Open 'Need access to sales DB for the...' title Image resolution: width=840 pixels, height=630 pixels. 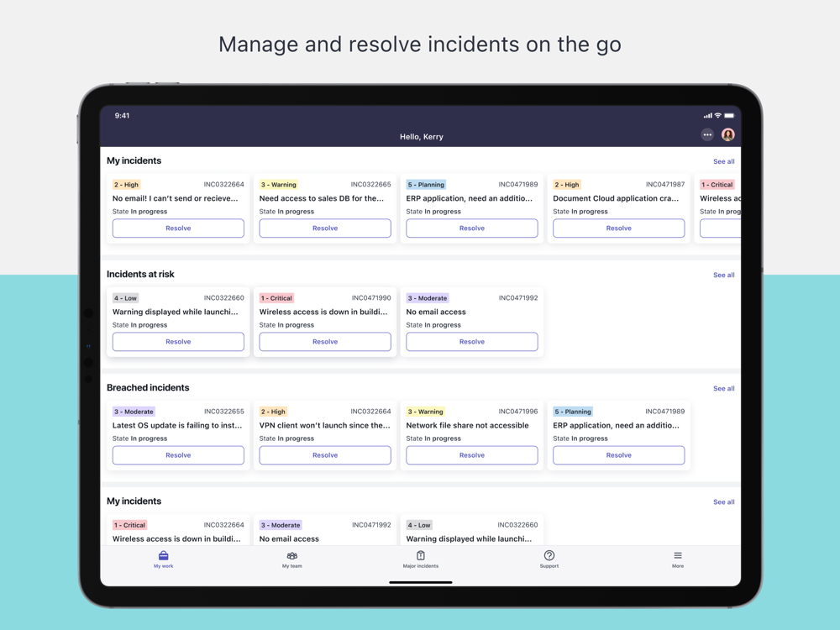pos(322,198)
